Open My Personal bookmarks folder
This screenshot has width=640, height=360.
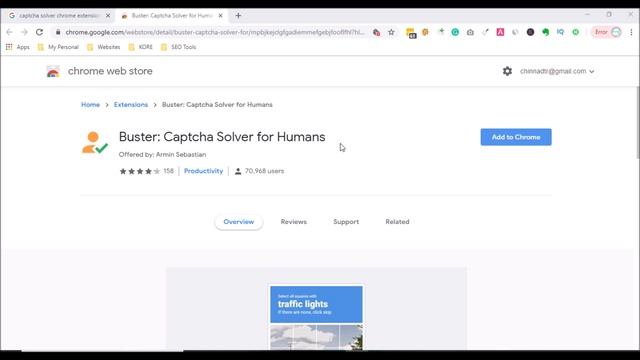58,47
